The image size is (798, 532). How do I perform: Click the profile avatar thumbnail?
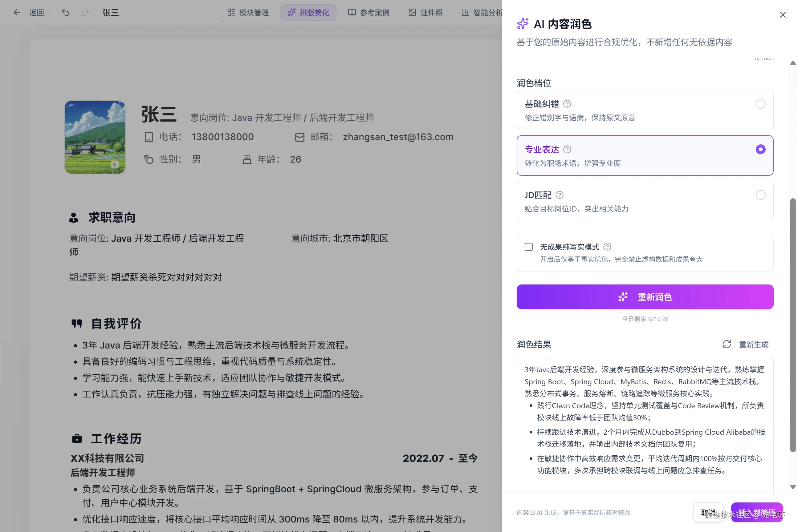tap(95, 137)
